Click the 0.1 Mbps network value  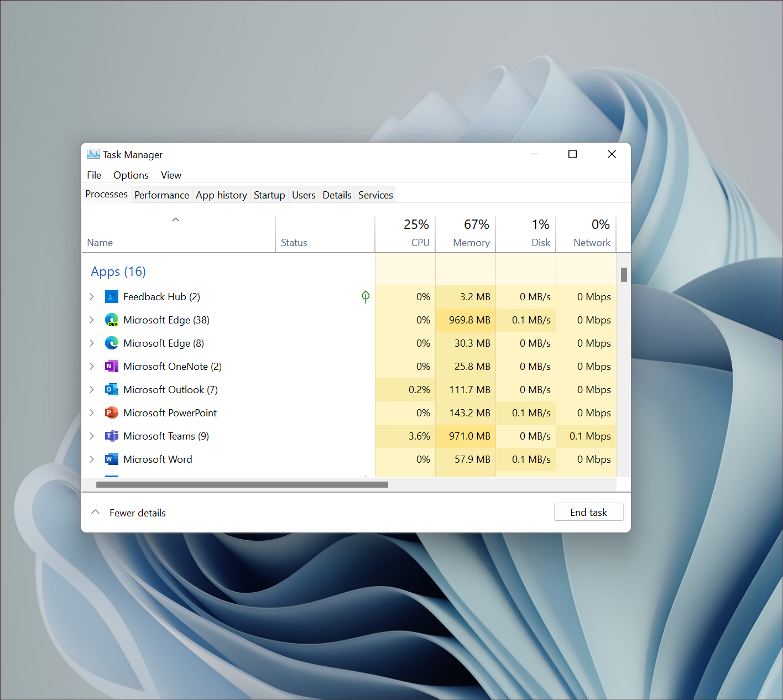[590, 436]
